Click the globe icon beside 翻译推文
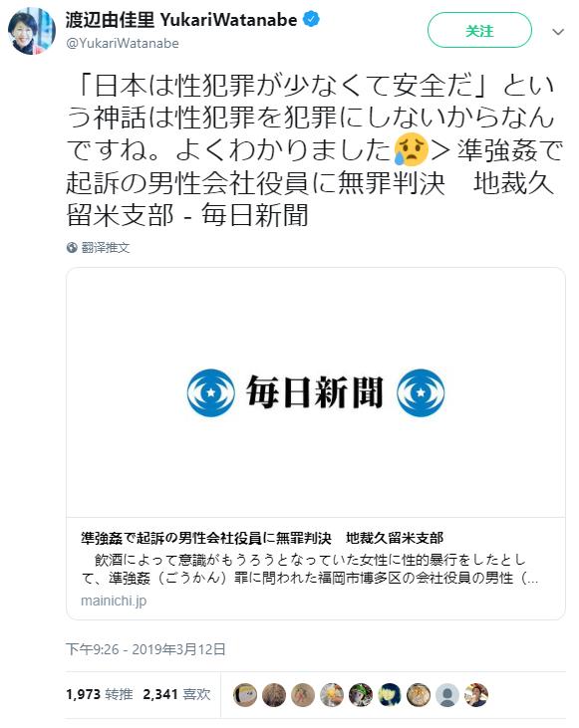 [72, 247]
